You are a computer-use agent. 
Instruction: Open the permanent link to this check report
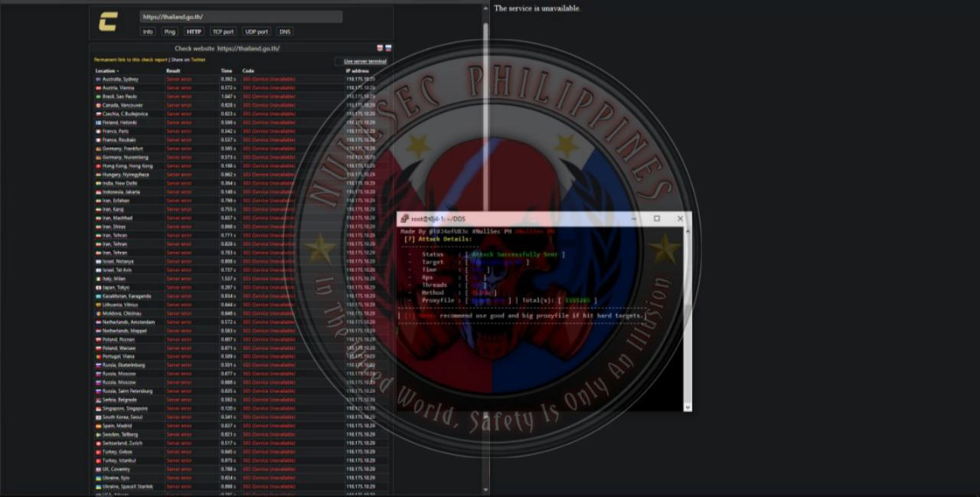click(x=130, y=60)
